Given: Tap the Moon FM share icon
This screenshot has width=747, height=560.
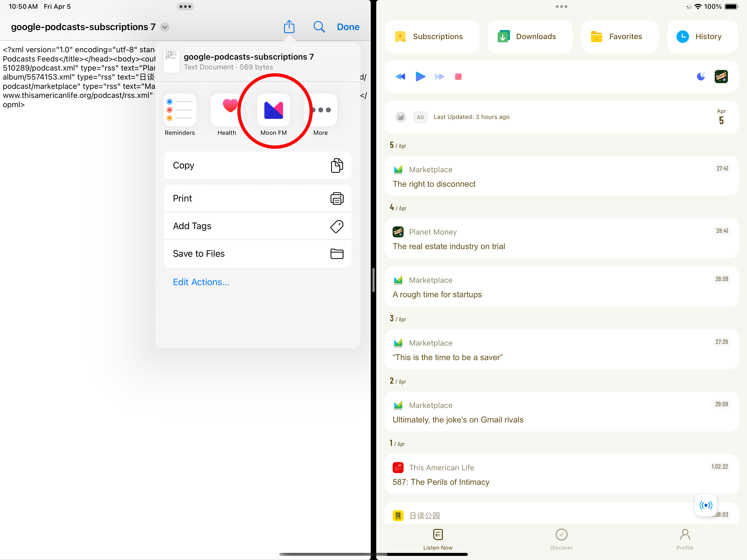Looking at the screenshot, I should point(273,110).
